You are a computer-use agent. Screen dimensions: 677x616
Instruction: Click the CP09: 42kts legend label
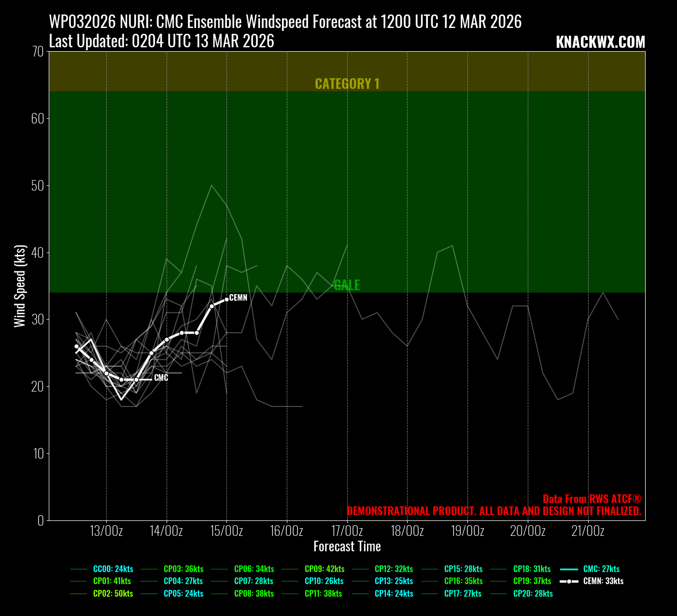click(324, 569)
